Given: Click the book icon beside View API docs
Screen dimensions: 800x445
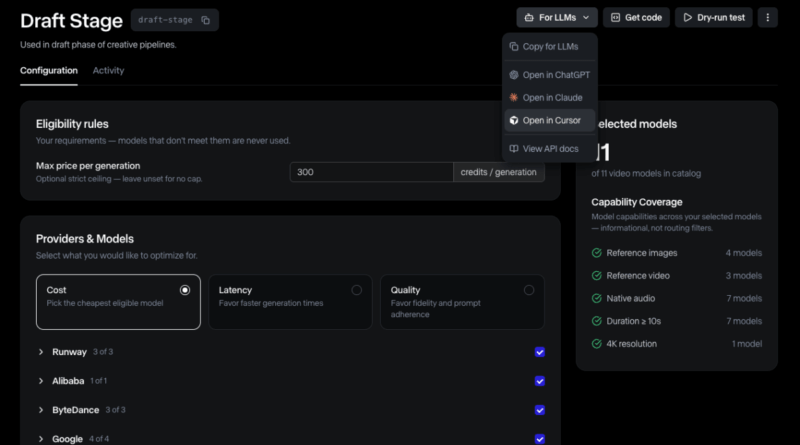Looking at the screenshot, I should 514,149.
